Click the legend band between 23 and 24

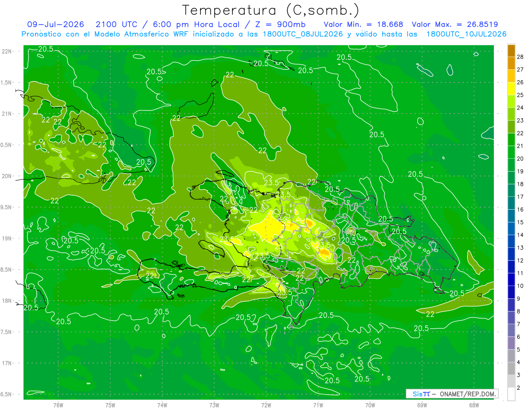(x=511, y=114)
